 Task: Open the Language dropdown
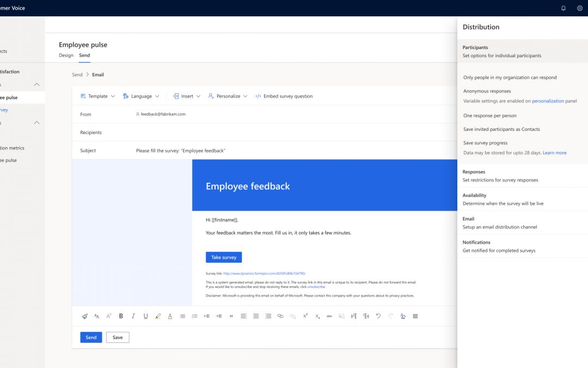click(x=141, y=96)
